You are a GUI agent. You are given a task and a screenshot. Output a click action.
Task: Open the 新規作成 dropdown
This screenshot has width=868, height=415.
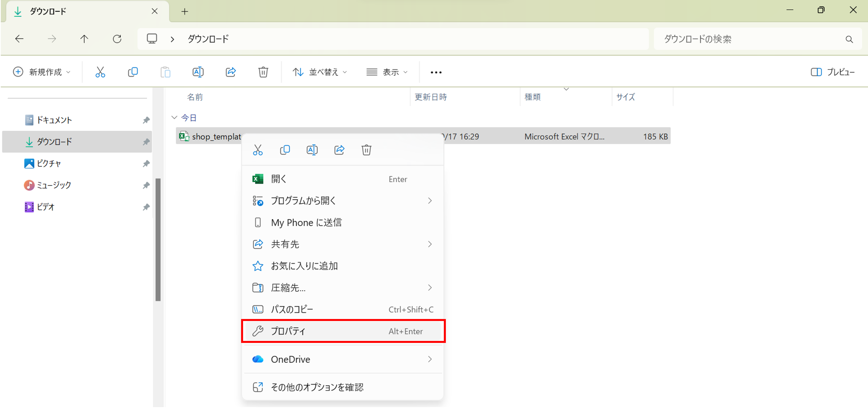(42, 72)
